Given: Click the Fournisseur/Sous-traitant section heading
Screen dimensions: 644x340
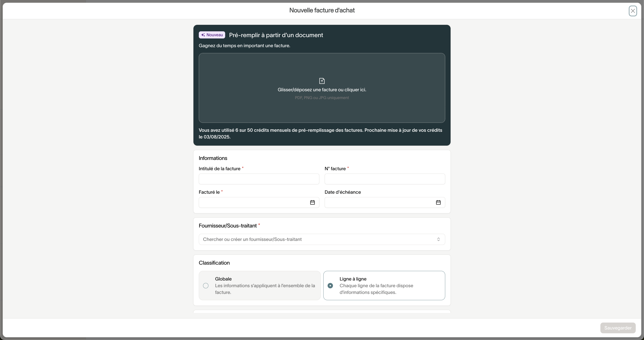Looking at the screenshot, I should point(227,225).
